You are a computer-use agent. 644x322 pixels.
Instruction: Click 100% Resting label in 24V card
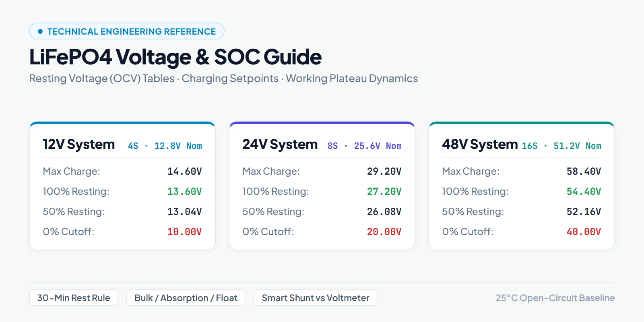[x=276, y=192]
